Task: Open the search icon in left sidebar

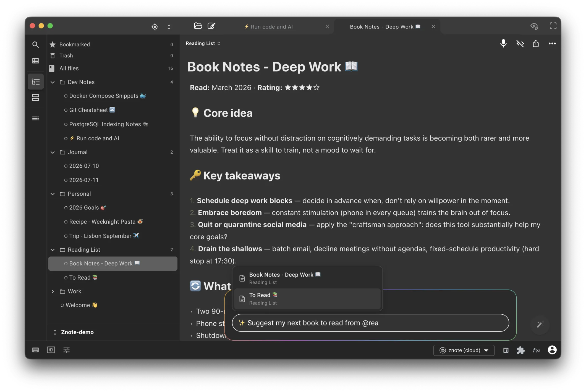Action: (x=35, y=44)
